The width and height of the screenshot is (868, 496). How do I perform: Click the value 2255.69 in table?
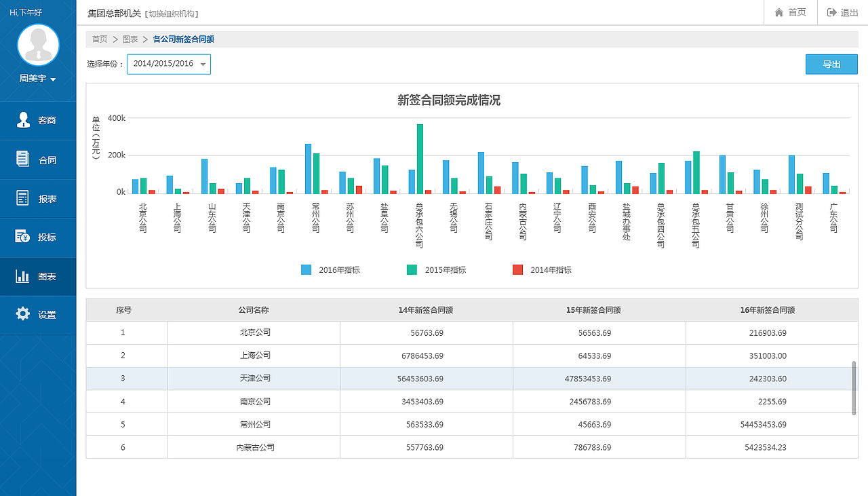tap(772, 402)
